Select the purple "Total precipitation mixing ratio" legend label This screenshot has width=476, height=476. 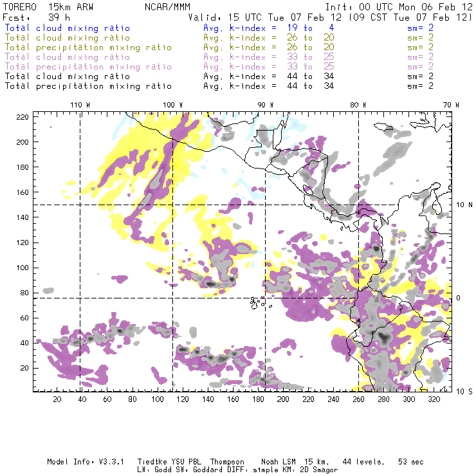pyautogui.click(x=88, y=67)
